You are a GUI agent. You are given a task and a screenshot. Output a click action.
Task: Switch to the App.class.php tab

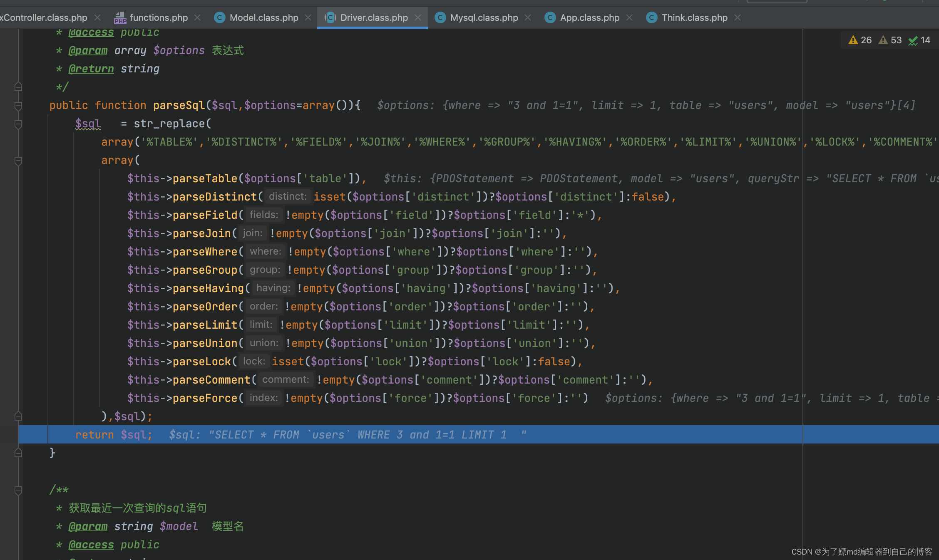[x=589, y=17]
